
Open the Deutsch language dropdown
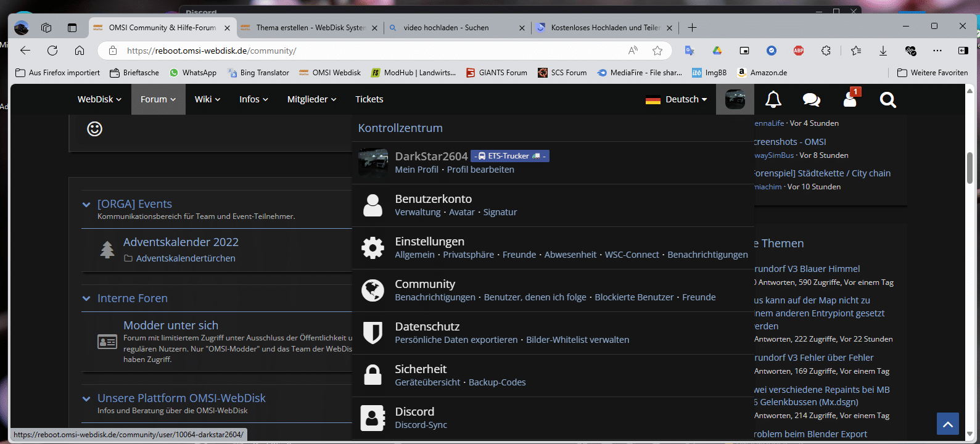[677, 99]
